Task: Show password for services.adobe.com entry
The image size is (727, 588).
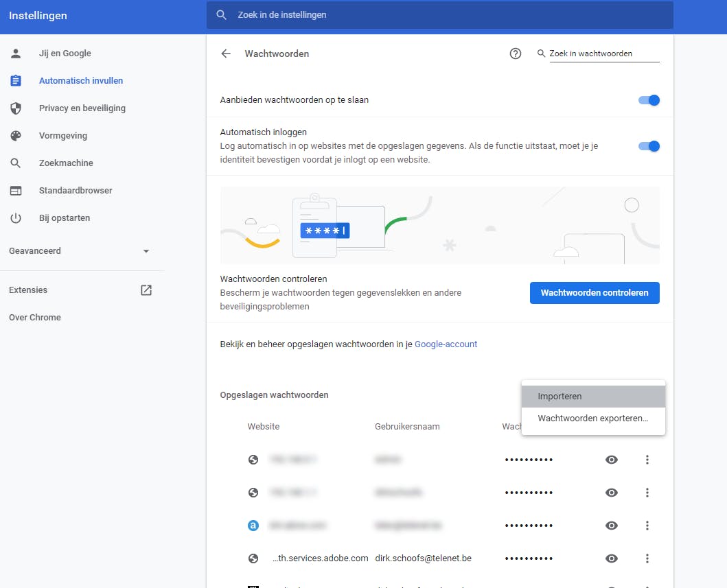Action: click(x=612, y=558)
